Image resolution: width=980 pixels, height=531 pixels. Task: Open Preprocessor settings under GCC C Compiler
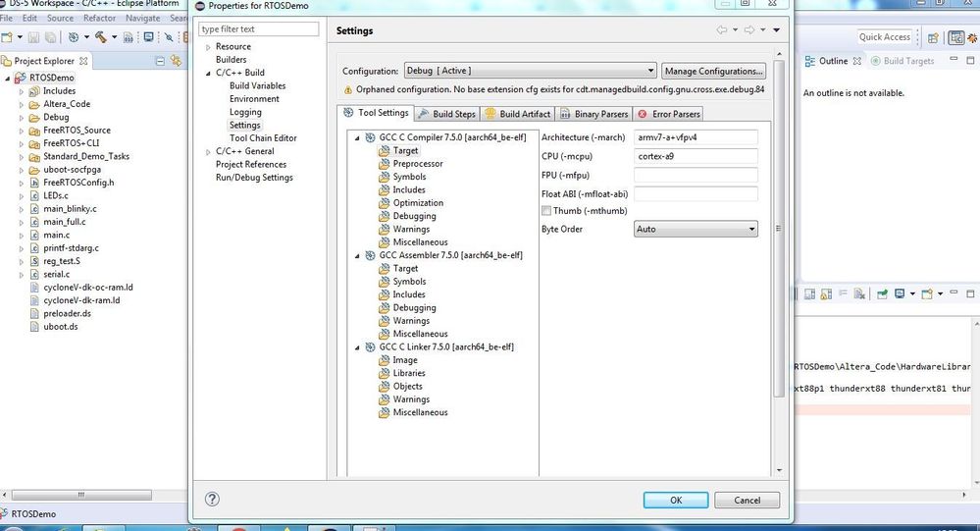click(411, 164)
